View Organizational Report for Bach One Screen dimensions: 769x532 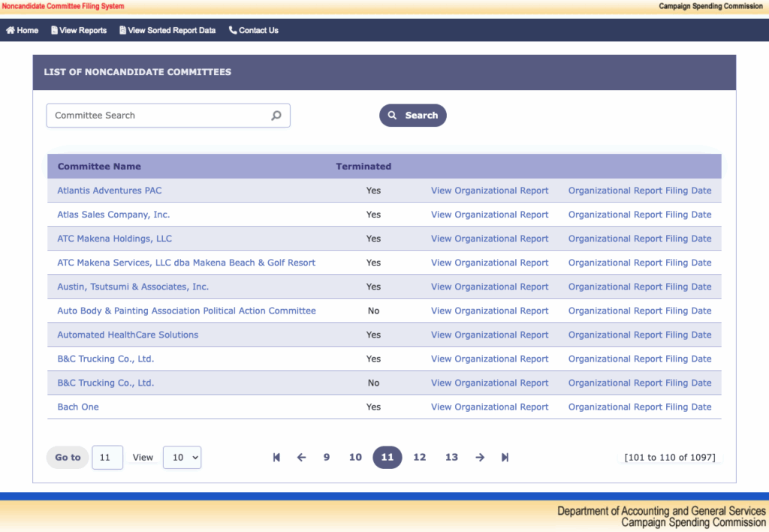click(490, 407)
